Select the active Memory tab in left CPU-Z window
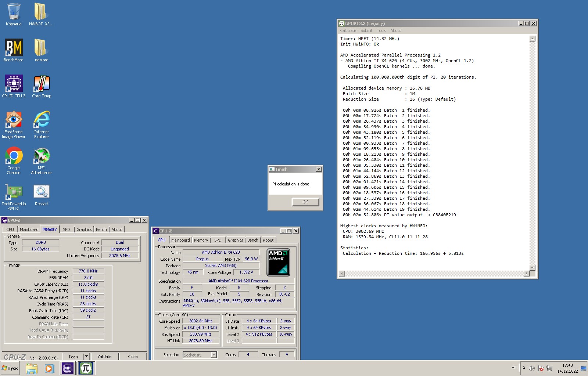 pyautogui.click(x=50, y=229)
